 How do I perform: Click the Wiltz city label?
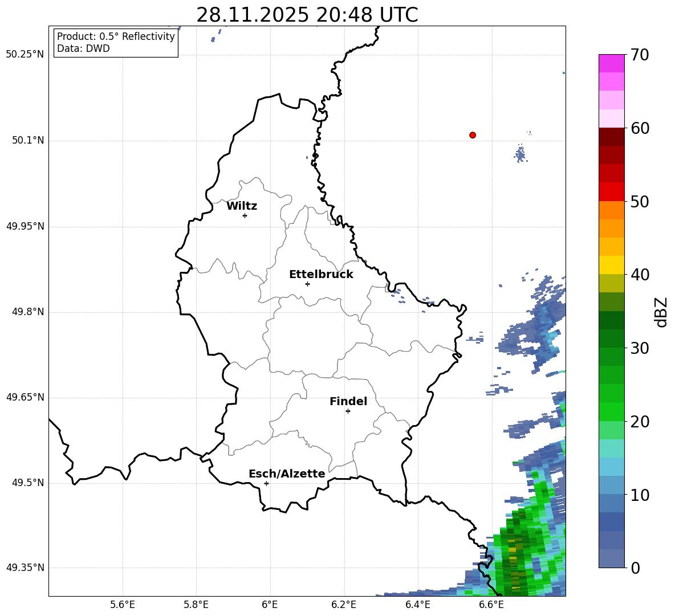pyautogui.click(x=242, y=206)
